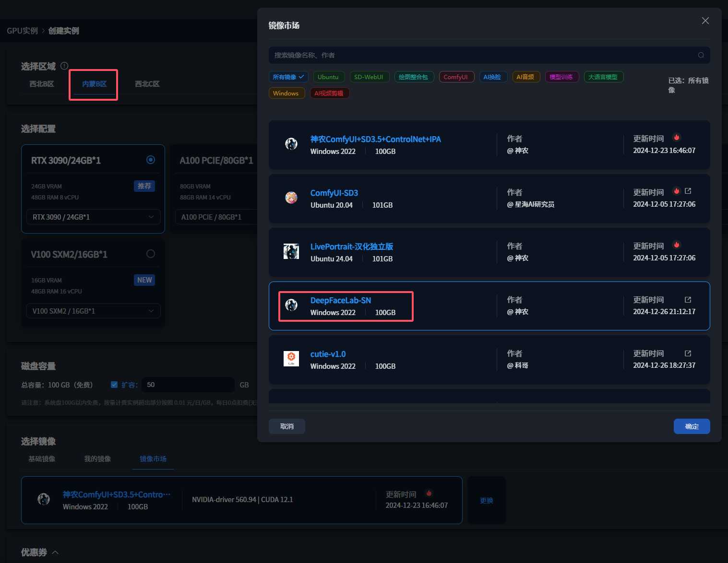Click the ComfyUI-SD3 image avatar
This screenshot has width=728, height=563.
tap(291, 198)
